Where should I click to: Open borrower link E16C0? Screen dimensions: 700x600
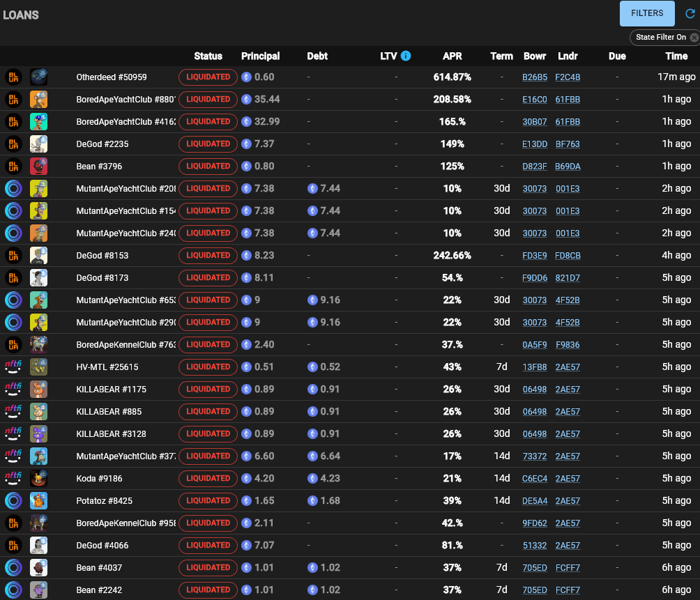tap(535, 100)
